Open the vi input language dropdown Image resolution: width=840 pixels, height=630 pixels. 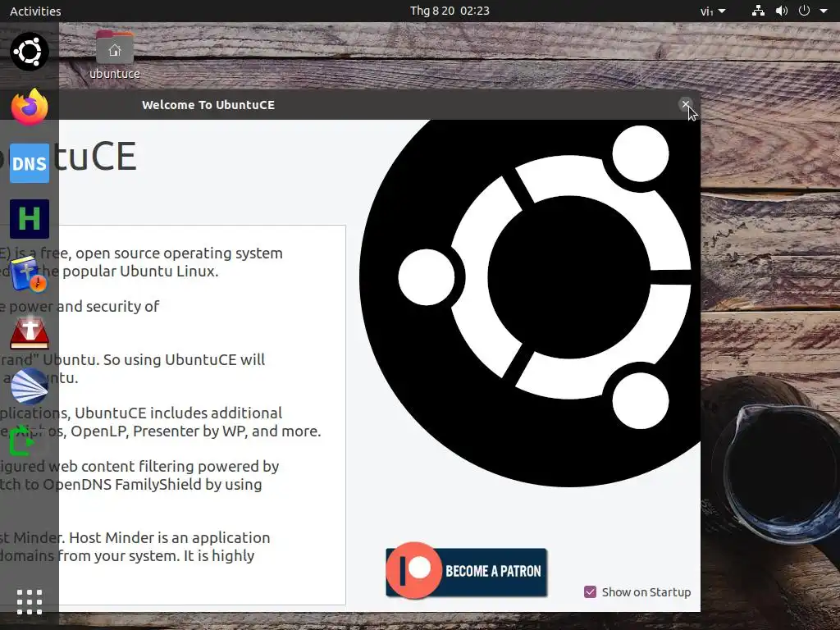(713, 11)
